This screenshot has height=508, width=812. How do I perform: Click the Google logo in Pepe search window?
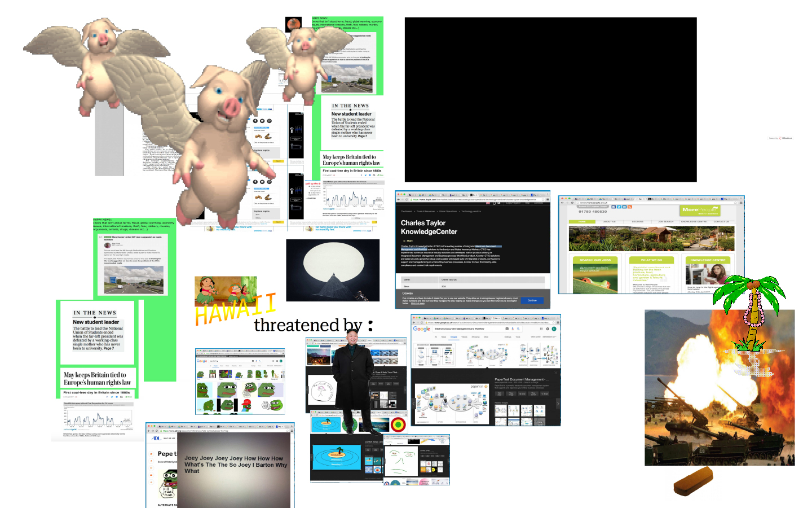(x=202, y=361)
